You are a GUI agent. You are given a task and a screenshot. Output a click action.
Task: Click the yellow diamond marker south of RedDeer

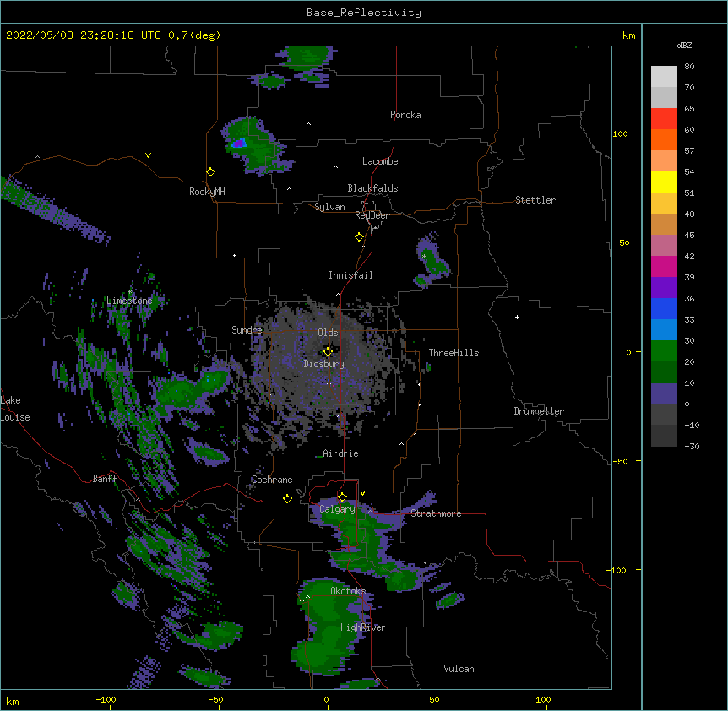360,237
